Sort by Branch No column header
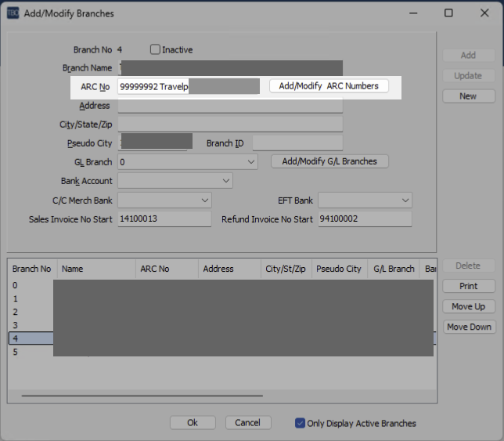Image resolution: width=504 pixels, height=441 pixels. (x=32, y=269)
